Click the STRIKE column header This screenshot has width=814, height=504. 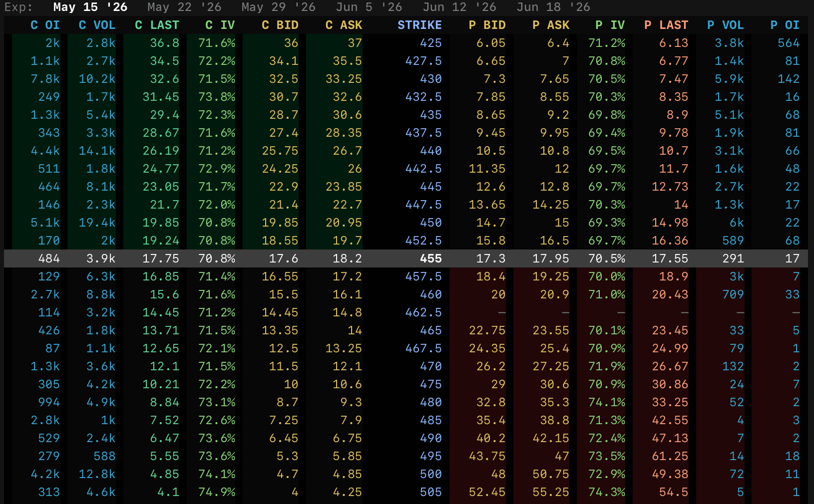coord(419,25)
